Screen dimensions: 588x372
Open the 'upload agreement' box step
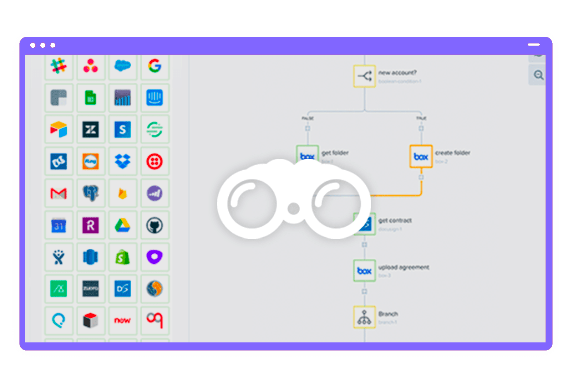pos(364,271)
